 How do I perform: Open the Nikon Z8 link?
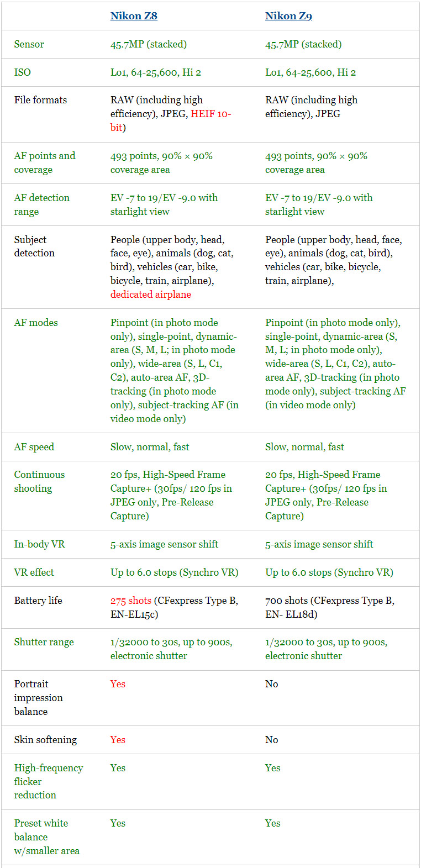(134, 16)
